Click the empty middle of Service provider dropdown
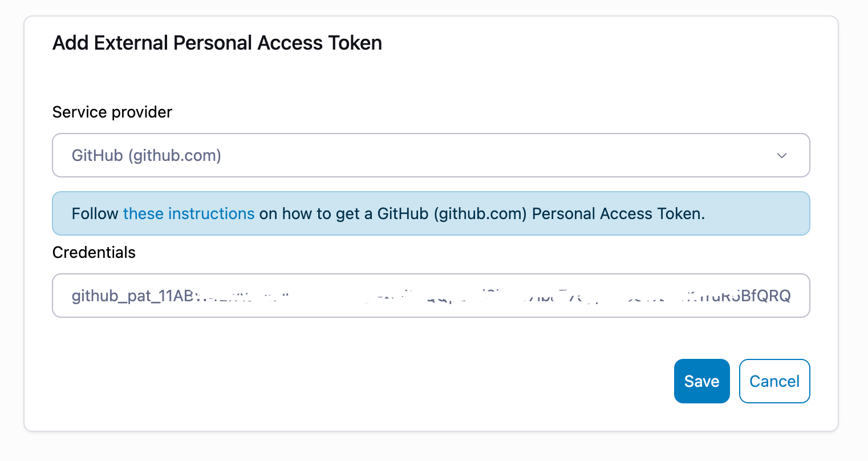Image resolution: width=868 pixels, height=461 pixels. pyautogui.click(x=456, y=156)
